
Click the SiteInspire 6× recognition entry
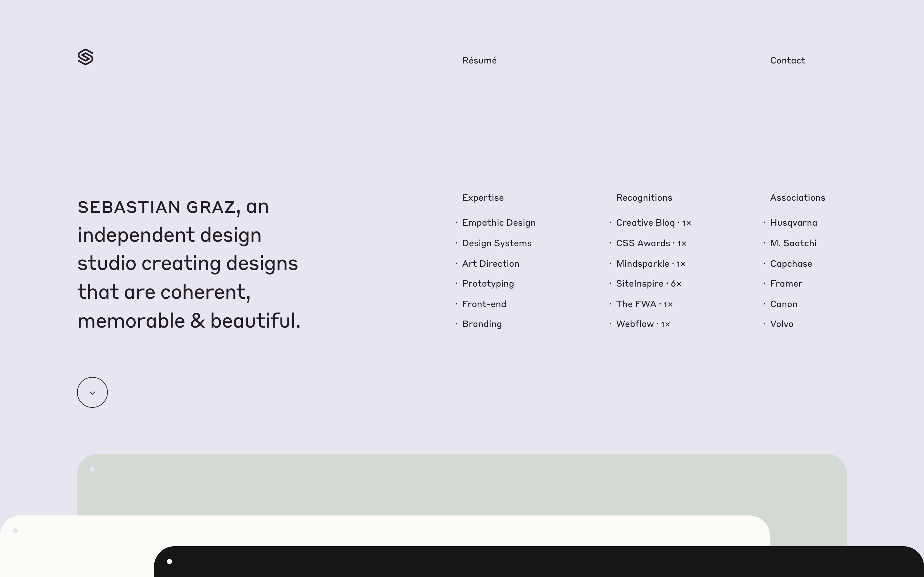point(648,284)
